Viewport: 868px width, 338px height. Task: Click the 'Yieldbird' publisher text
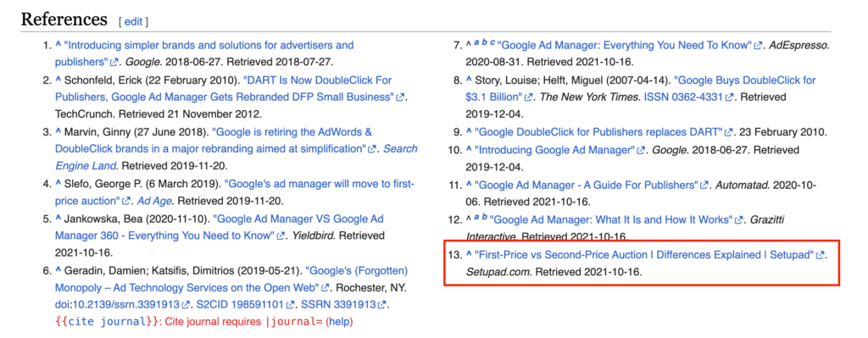pos(312,236)
